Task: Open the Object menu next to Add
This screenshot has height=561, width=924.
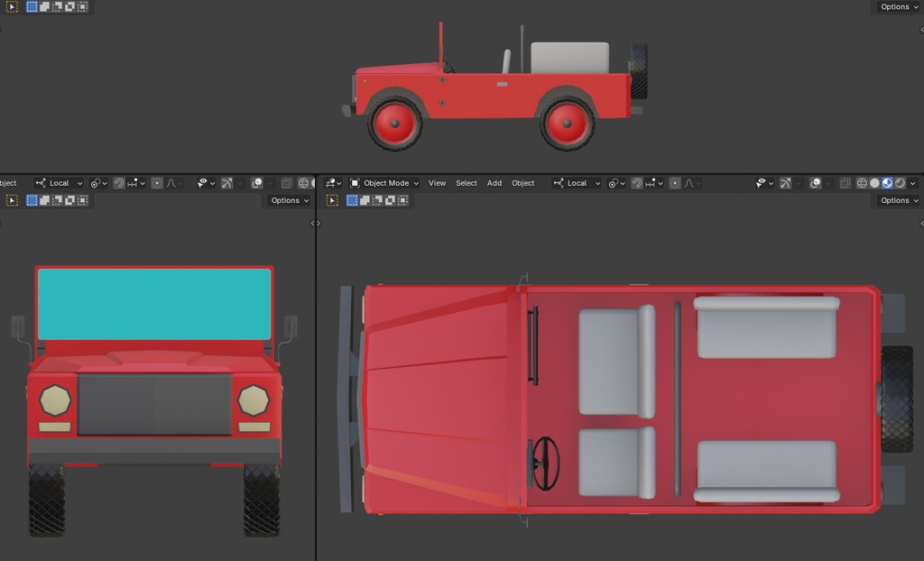Action: coord(522,183)
